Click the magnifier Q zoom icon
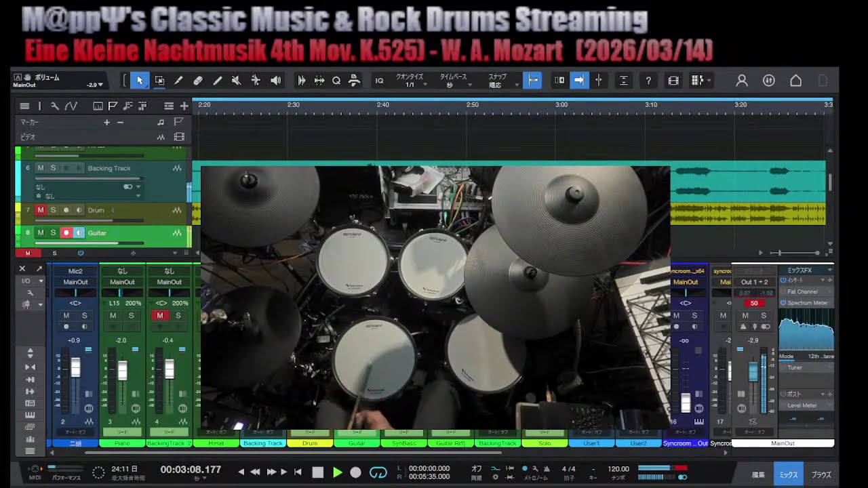Screen dimensions: 868x488 [x=336, y=81]
